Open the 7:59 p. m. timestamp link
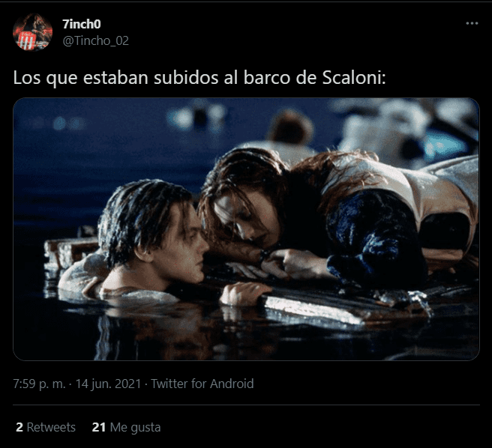Screen dimensions: 492x448 point(39,384)
